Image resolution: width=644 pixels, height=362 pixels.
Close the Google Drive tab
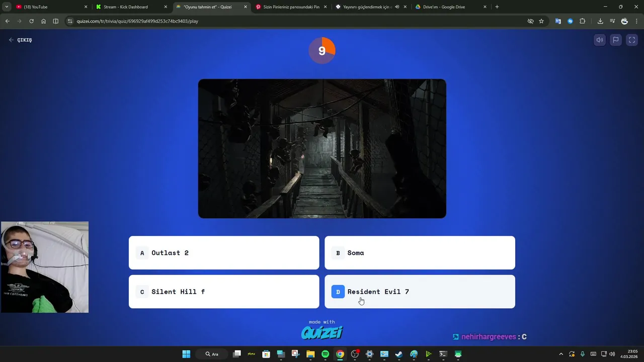[x=485, y=7]
